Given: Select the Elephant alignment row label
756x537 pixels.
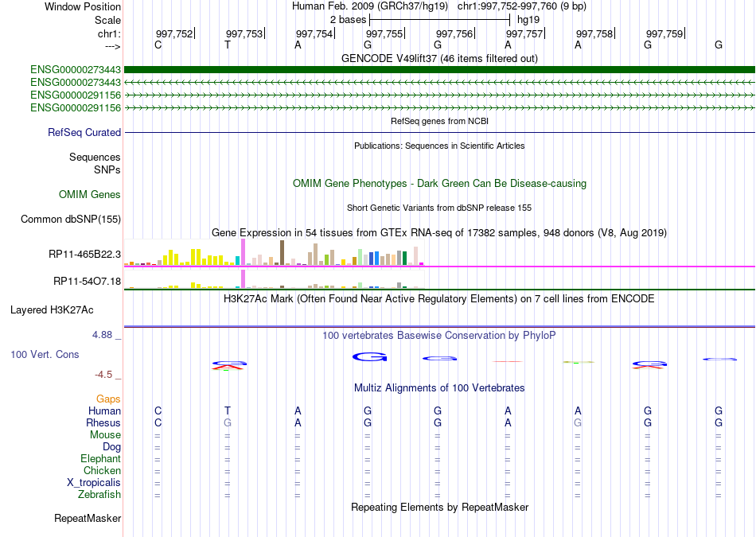Looking at the screenshot, I should pyautogui.click(x=100, y=459).
